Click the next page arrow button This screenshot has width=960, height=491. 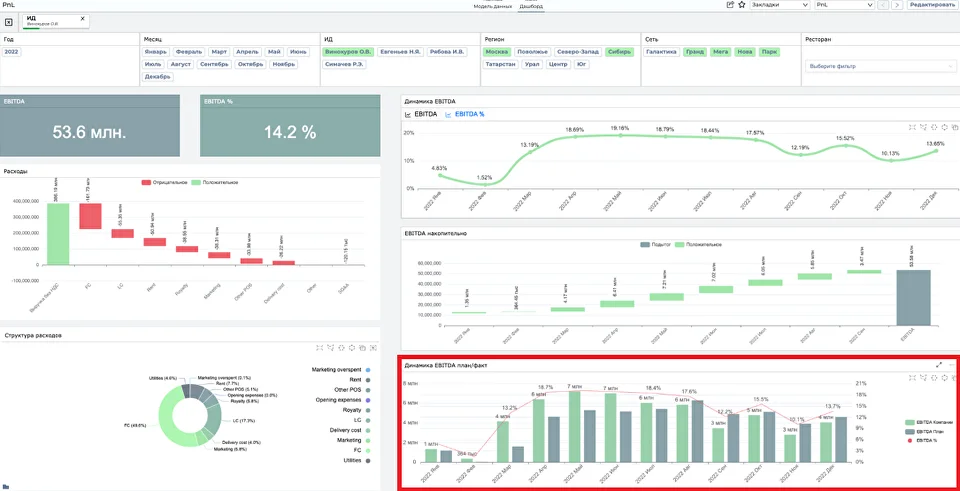click(x=897, y=5)
